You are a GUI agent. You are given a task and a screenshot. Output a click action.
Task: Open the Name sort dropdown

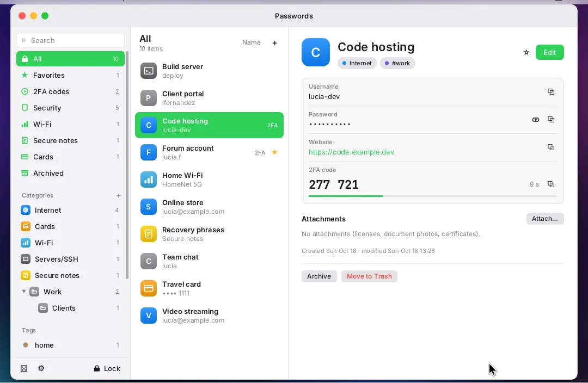click(x=251, y=42)
